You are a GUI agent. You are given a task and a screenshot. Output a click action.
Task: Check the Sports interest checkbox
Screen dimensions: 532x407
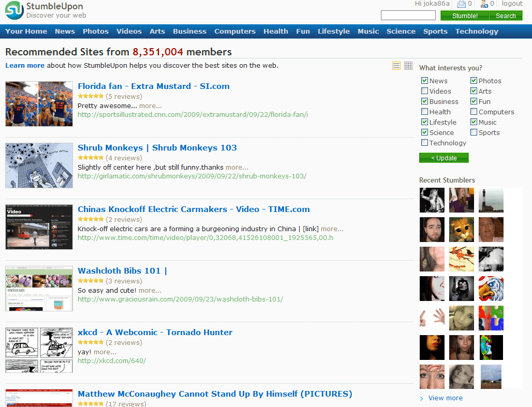point(474,132)
